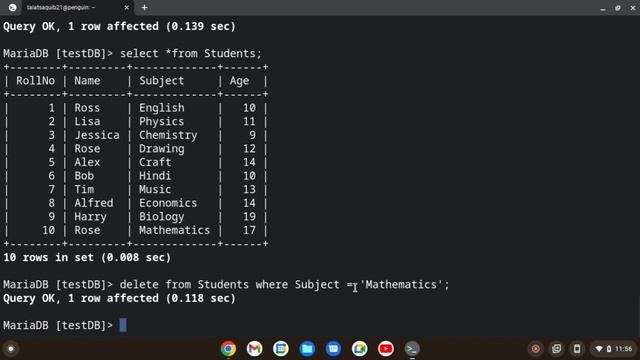The image size is (640, 360).
Task: Click the 'select *from Students;' command text
Action: tap(191, 53)
